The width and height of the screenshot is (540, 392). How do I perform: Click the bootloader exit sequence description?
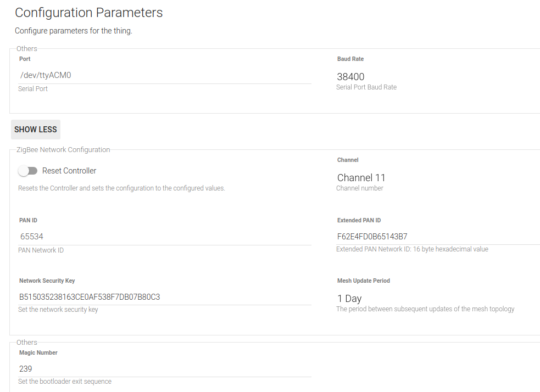coord(65,382)
